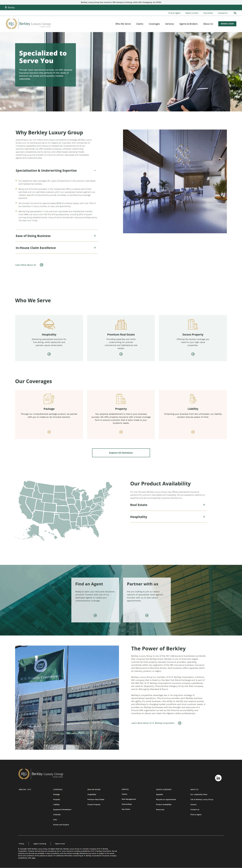Click the Excess Property arrow icon
The height and width of the screenshot is (868, 242).
click(x=193, y=354)
